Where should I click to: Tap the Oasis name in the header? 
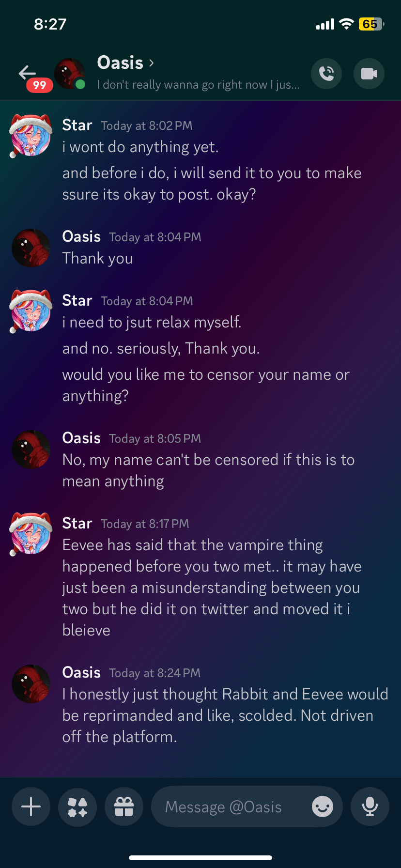120,63
